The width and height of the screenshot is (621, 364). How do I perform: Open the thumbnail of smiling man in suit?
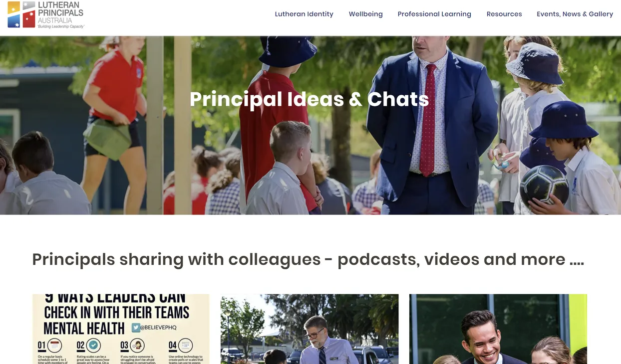(498, 329)
